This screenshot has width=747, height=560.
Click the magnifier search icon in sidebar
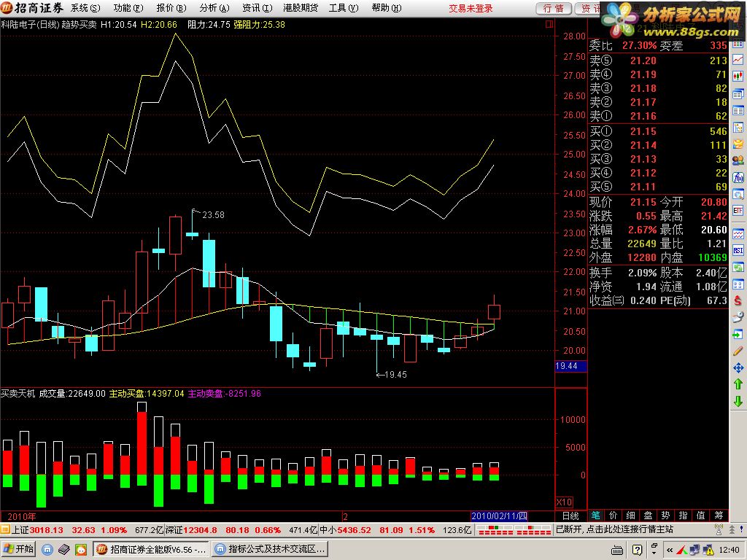point(738,194)
